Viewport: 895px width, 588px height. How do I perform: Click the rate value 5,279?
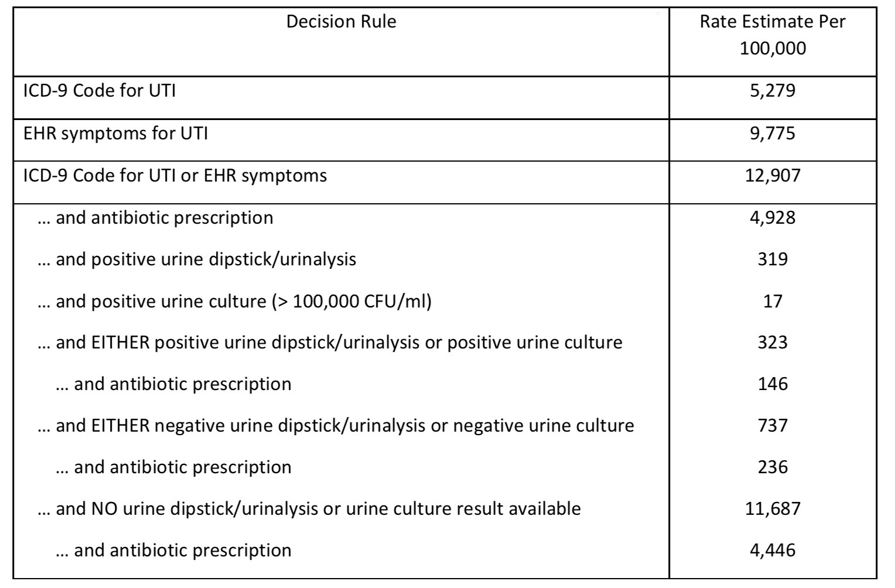click(772, 91)
